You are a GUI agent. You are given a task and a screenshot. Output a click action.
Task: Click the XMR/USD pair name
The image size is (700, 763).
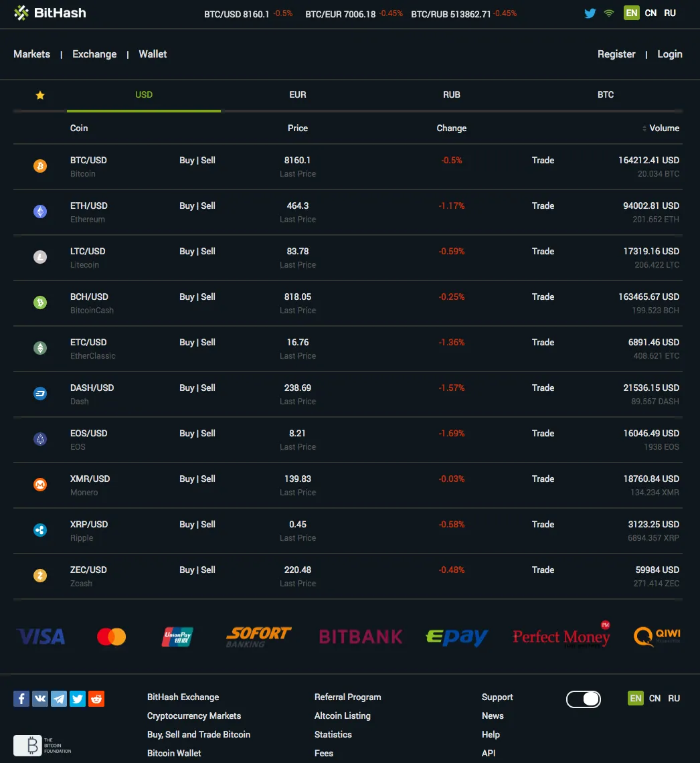point(90,479)
